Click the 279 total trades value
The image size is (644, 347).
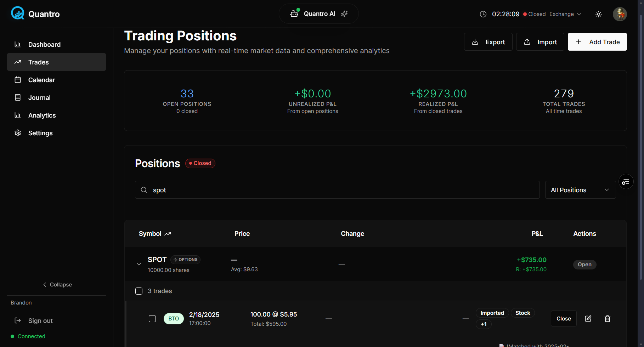[x=564, y=93]
